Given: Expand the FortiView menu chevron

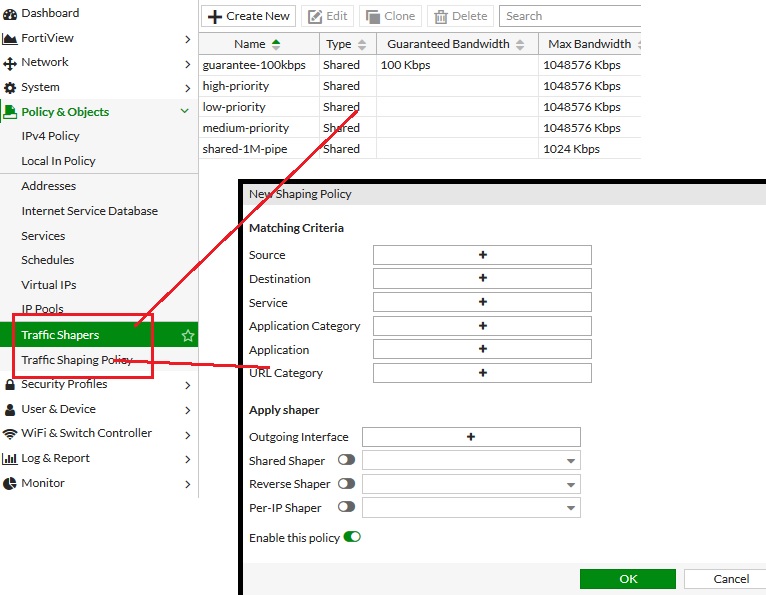Looking at the screenshot, I should tap(188, 39).
